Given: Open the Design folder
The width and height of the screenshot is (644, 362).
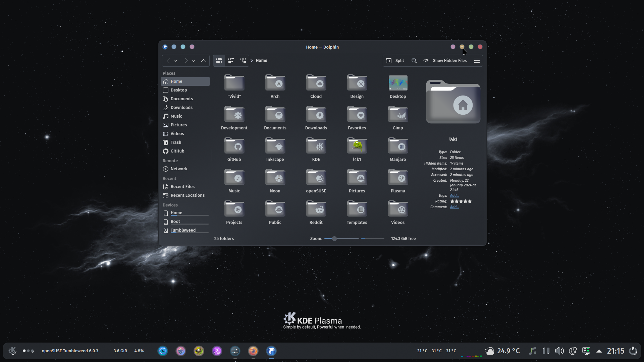Looking at the screenshot, I should 357,86.
